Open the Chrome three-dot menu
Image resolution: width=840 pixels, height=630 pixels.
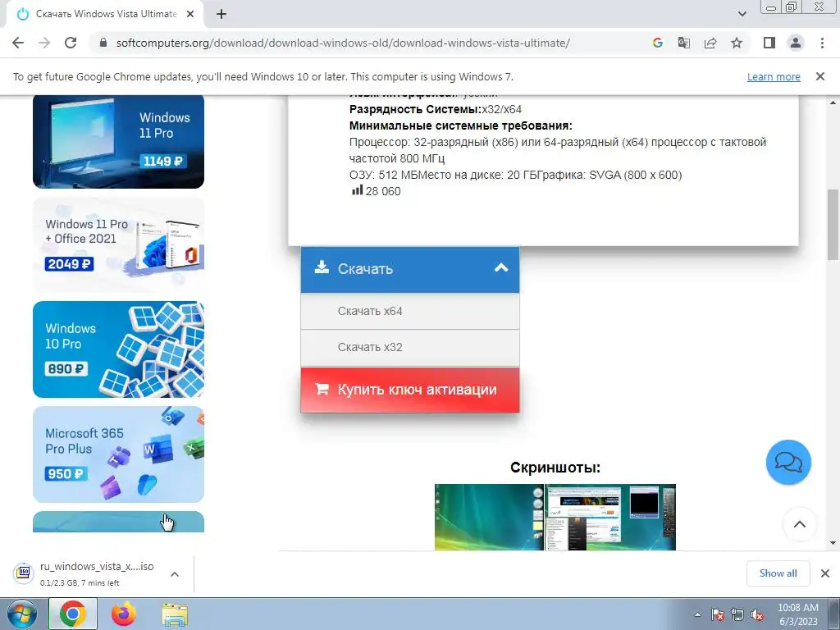point(822,43)
